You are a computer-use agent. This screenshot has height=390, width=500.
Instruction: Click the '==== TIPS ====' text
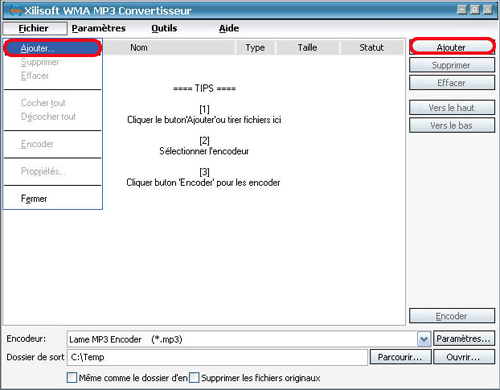204,89
